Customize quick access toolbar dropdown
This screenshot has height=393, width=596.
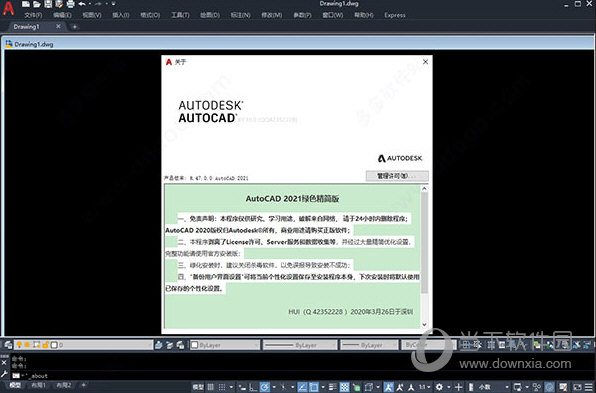coord(113,4)
